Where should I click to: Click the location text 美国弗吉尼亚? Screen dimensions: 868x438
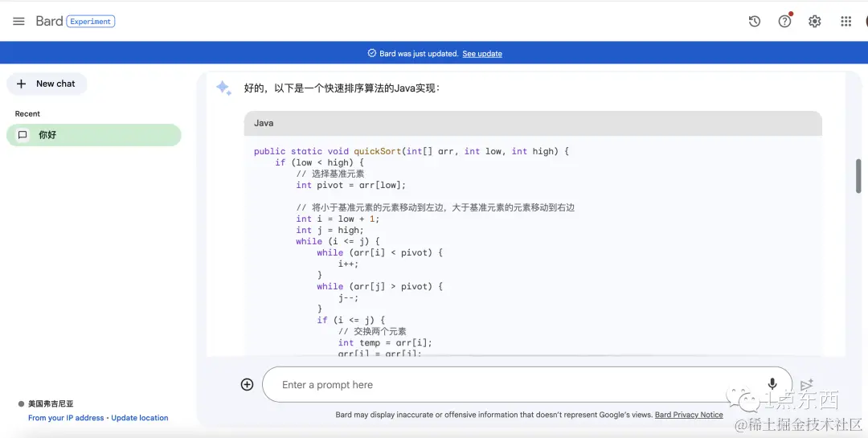[x=51, y=403]
